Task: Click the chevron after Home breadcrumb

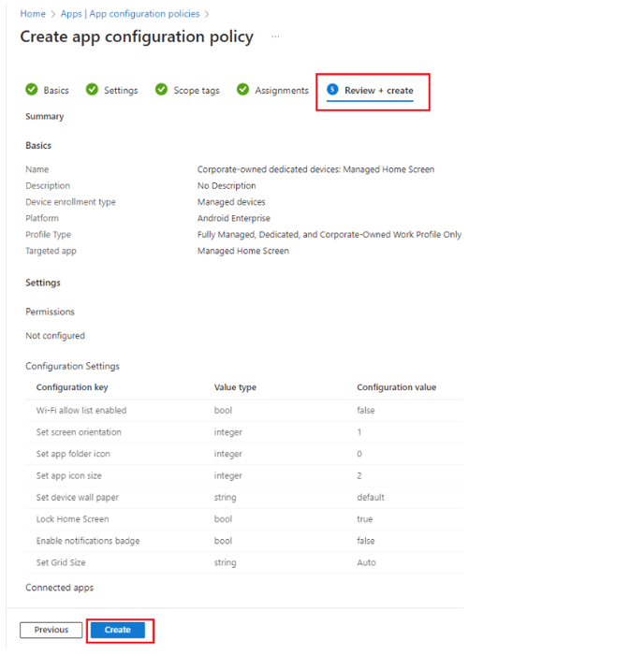Action: (x=53, y=14)
